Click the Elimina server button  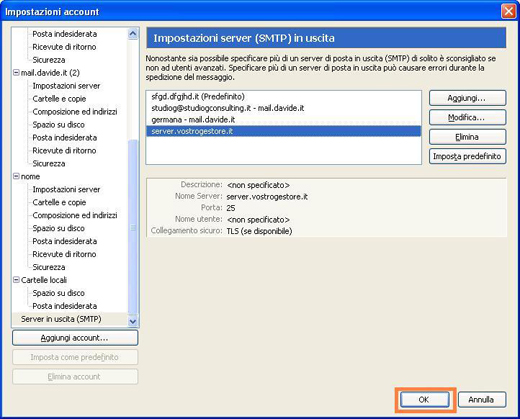pyautogui.click(x=467, y=137)
